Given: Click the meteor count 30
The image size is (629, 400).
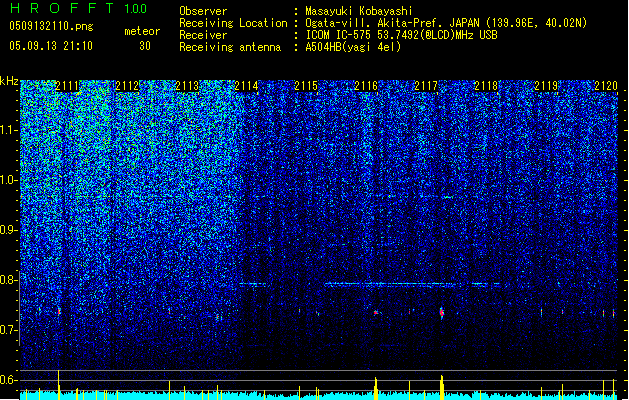Looking at the screenshot, I should pos(145,46).
